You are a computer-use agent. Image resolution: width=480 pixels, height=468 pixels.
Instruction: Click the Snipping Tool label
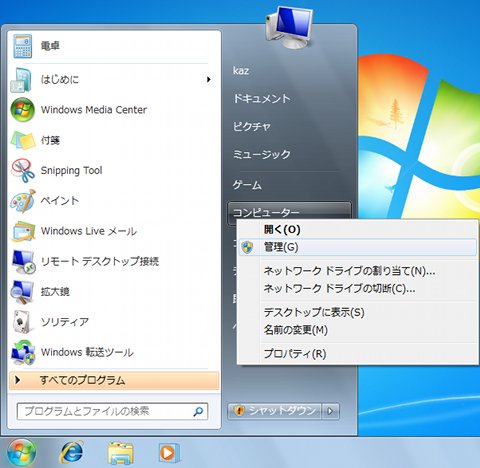pyautogui.click(x=71, y=171)
